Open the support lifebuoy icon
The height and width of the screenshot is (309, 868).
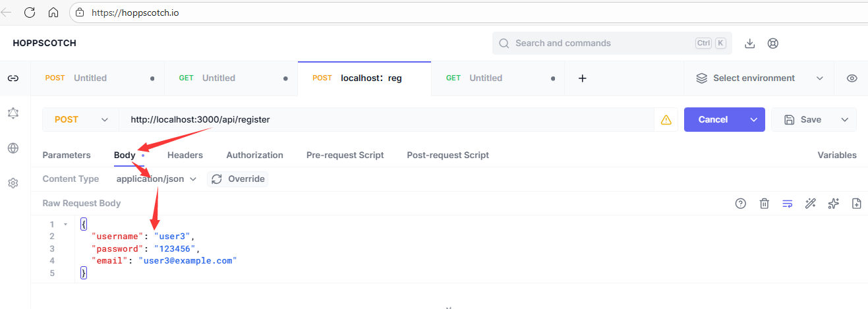[773, 43]
